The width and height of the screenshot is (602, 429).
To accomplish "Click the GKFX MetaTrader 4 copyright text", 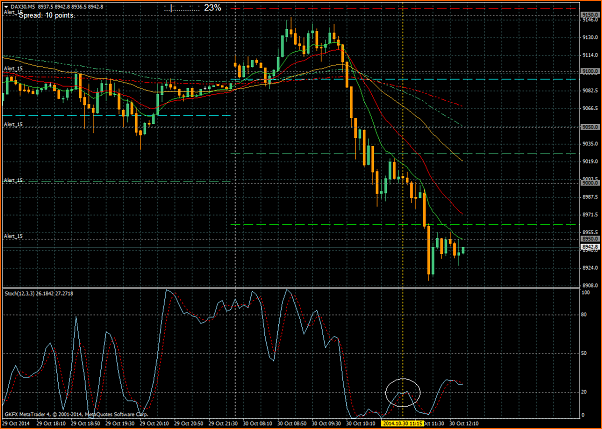I will [75, 414].
